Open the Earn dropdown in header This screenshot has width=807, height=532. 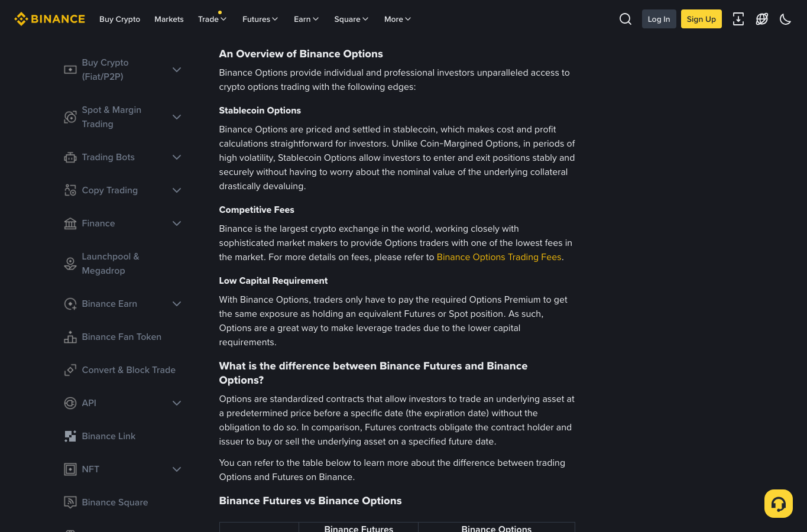(x=306, y=19)
